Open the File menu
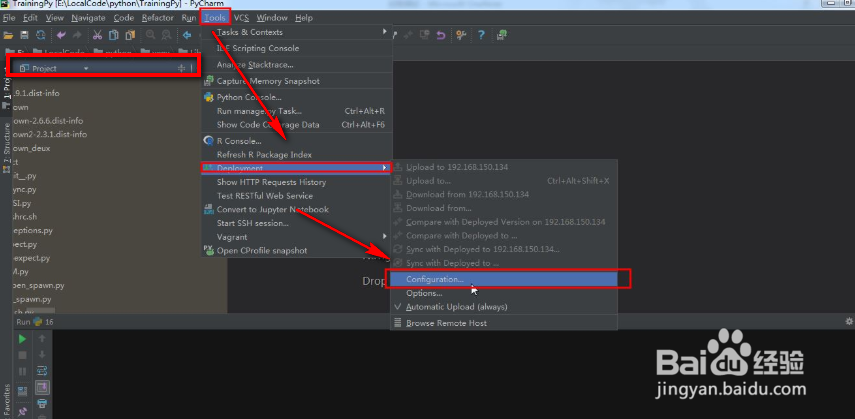The image size is (855, 419). [9, 18]
